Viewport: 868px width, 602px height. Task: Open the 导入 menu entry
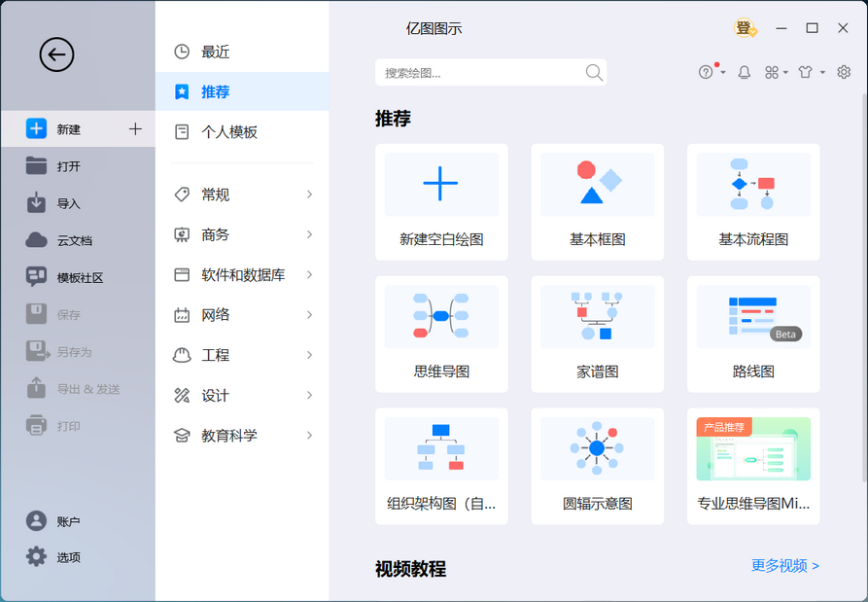click(78, 203)
